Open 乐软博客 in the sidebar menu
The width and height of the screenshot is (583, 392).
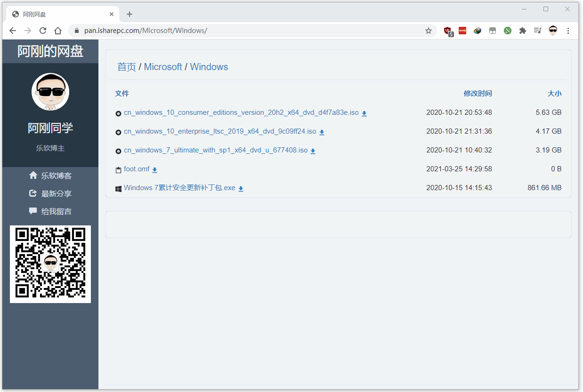click(50, 176)
